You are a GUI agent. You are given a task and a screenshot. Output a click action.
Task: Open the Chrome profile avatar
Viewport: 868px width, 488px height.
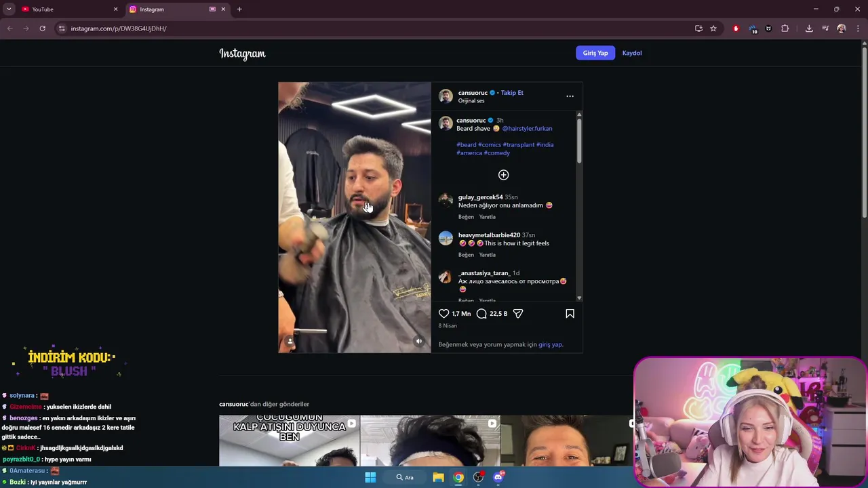[842, 28]
